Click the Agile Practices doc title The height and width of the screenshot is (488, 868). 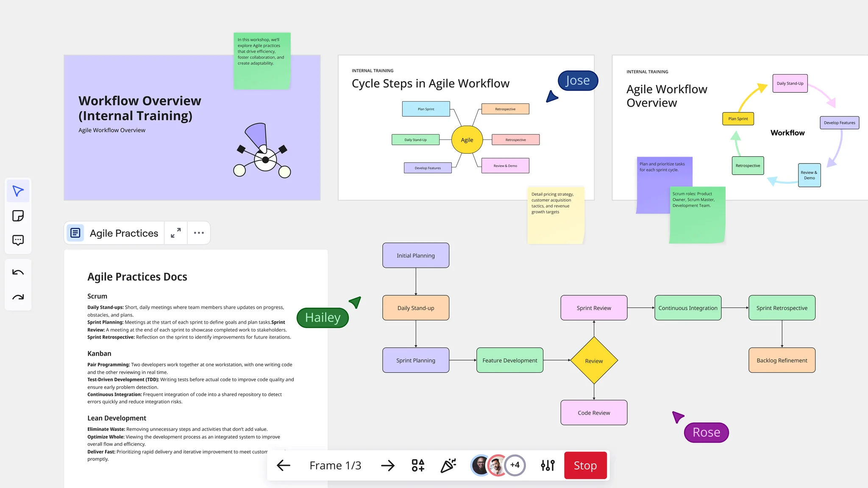tap(124, 233)
